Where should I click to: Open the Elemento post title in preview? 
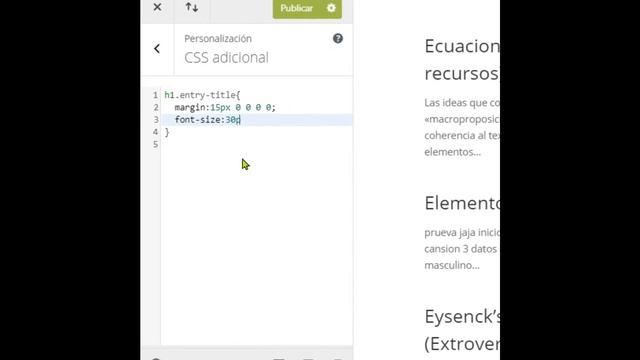point(462,203)
